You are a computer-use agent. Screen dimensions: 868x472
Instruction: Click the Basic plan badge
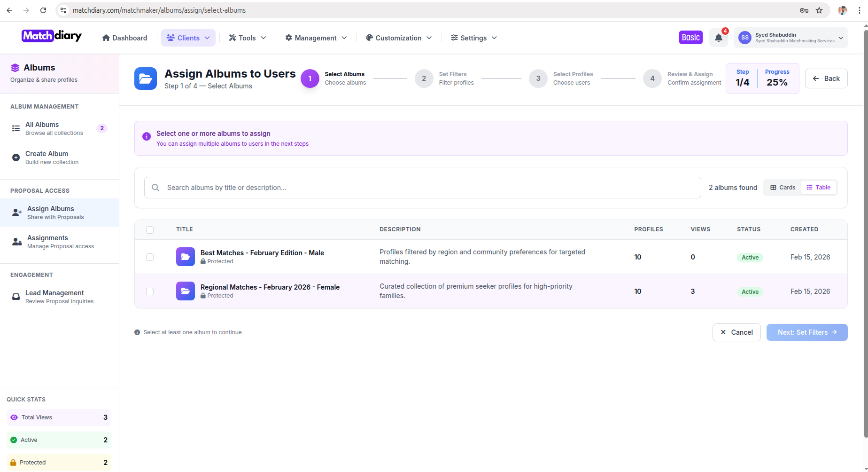click(x=690, y=38)
